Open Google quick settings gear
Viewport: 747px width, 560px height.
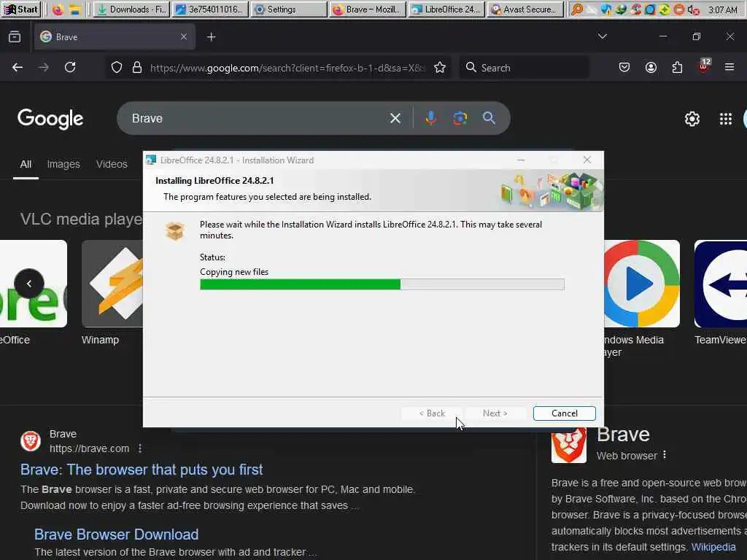point(692,119)
